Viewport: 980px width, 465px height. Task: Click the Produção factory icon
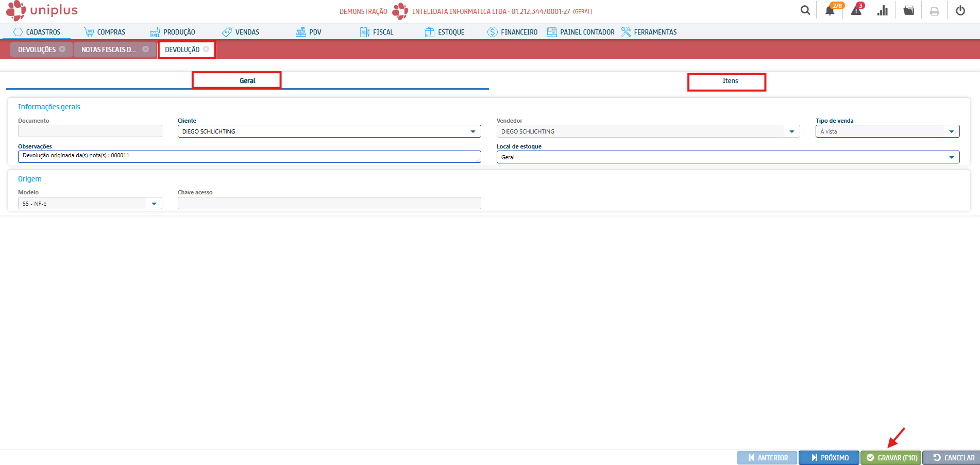click(x=155, y=32)
